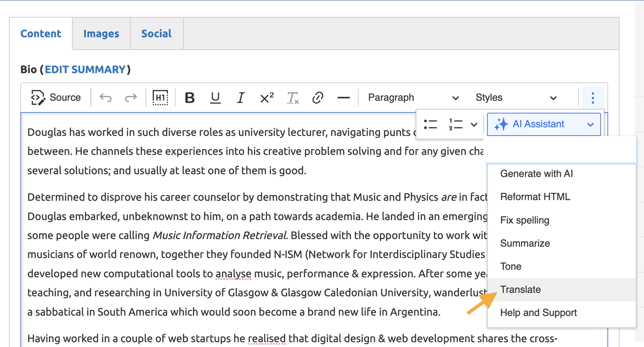The image size is (644, 347).
Task: Click the Remove format icon
Action: pyautogui.click(x=293, y=97)
